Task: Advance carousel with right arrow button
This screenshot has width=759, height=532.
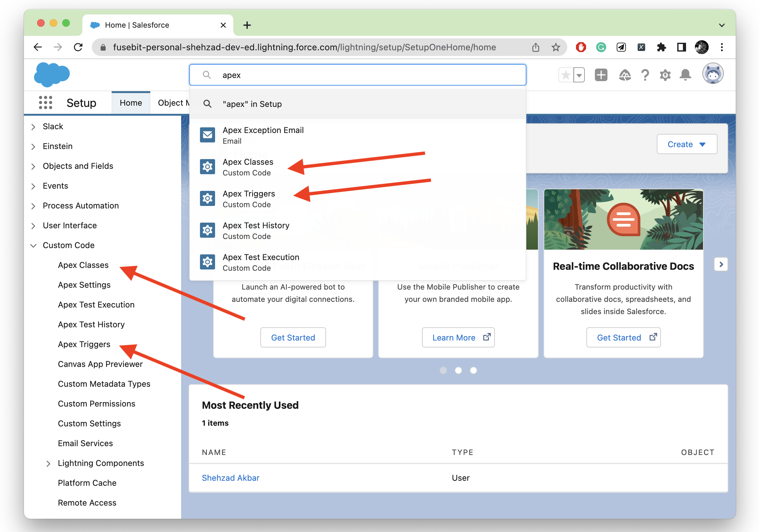Action: tap(721, 264)
